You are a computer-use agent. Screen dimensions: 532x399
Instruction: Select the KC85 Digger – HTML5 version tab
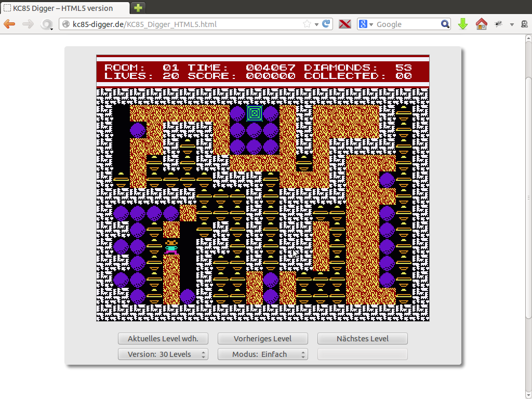point(64,8)
